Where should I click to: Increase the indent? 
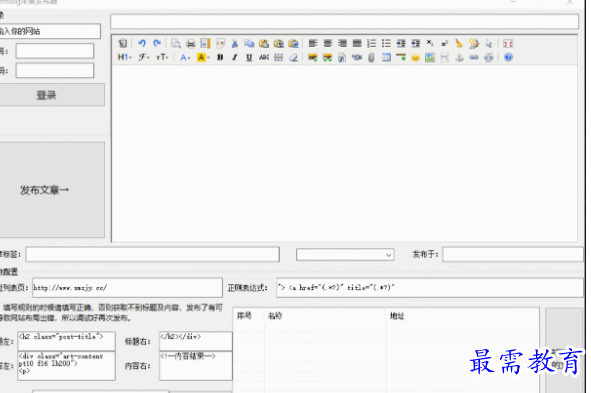pos(401,43)
